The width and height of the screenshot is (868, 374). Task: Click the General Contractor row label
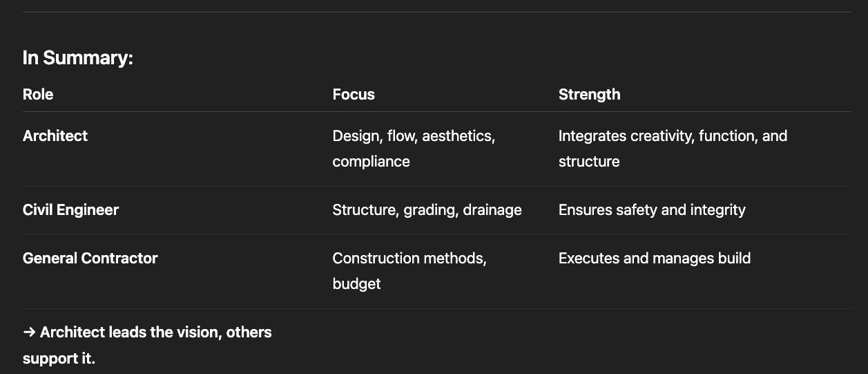coord(90,259)
